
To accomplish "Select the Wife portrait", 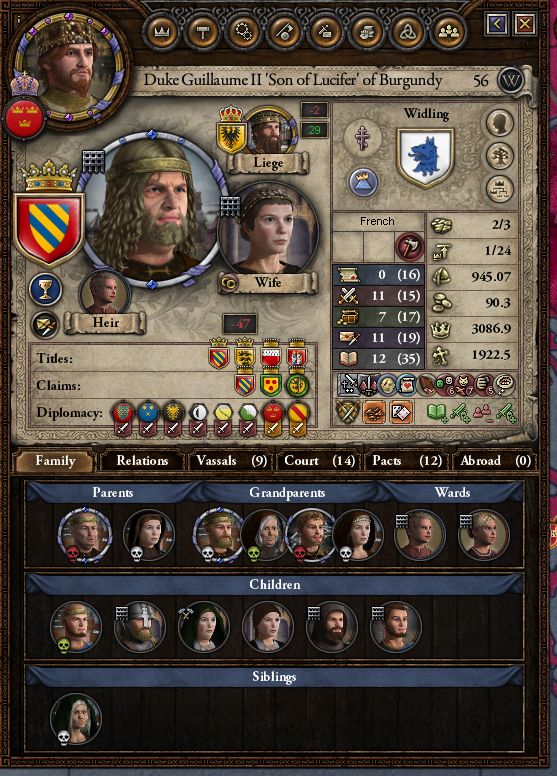I will click(x=267, y=231).
